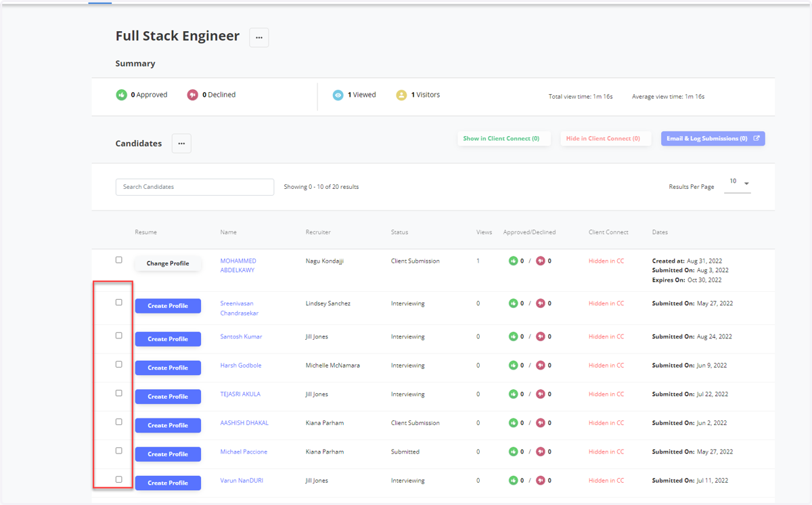Click the Views column header
The height and width of the screenshot is (505, 812).
484,232
